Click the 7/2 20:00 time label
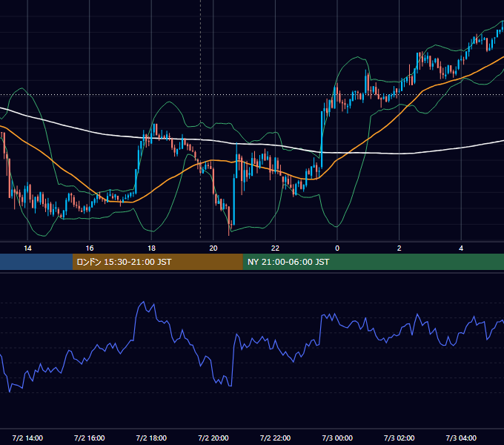504x445 pixels. click(x=213, y=438)
